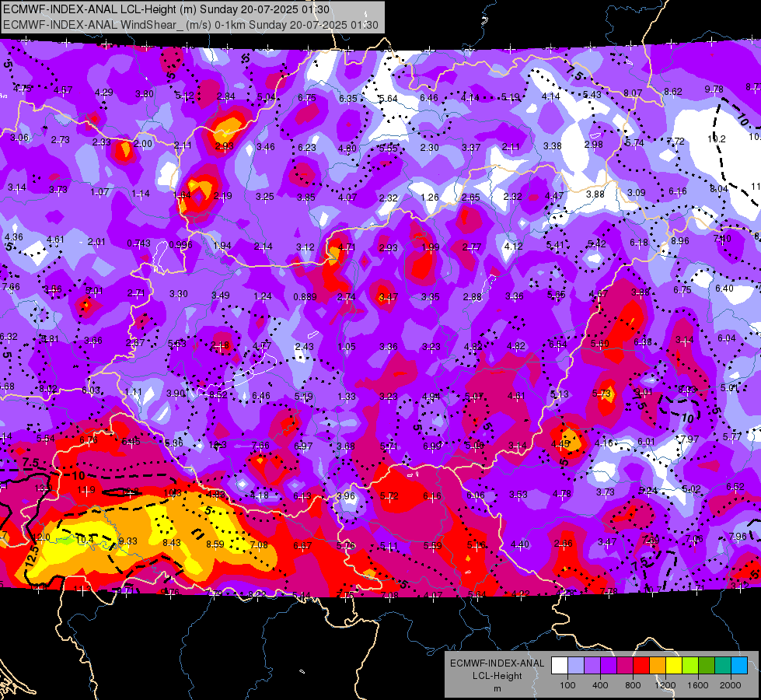Screen dimensions: 761x700
Task: Click the wind shear value 3.96
Action: pos(346,496)
